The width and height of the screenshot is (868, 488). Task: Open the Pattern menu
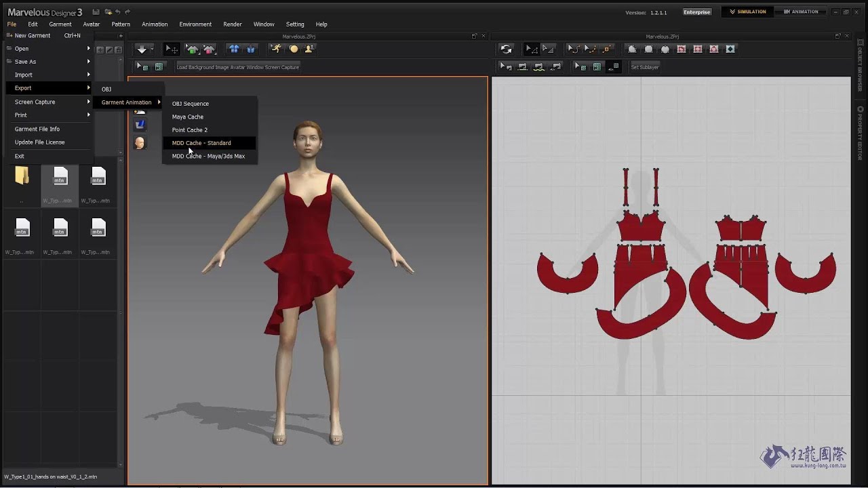click(x=121, y=24)
